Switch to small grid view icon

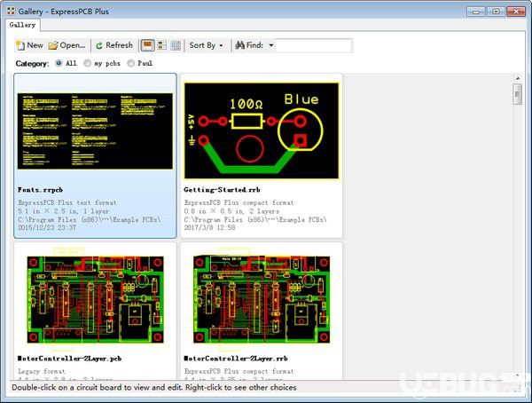click(176, 45)
